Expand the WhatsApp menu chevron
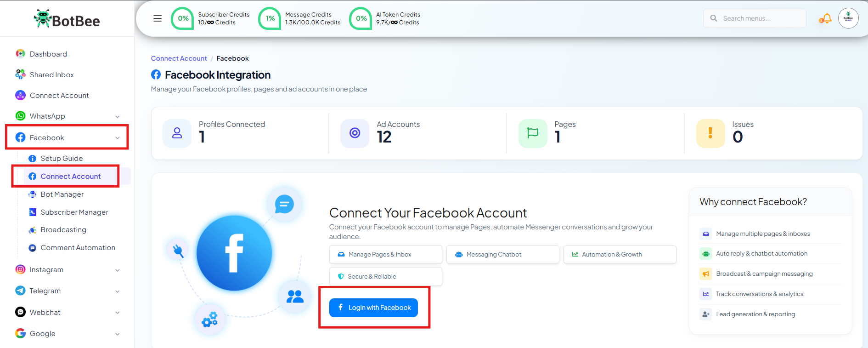 (118, 117)
